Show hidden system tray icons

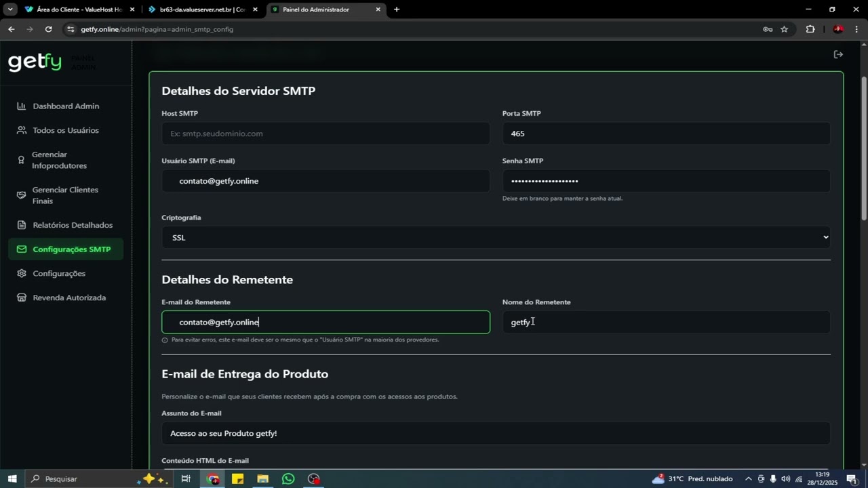748,479
